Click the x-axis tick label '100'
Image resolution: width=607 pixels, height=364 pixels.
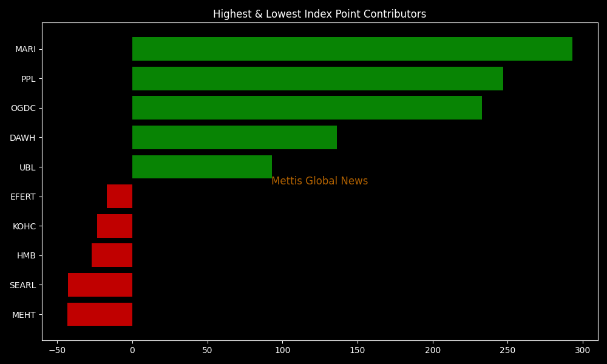[x=283, y=351]
